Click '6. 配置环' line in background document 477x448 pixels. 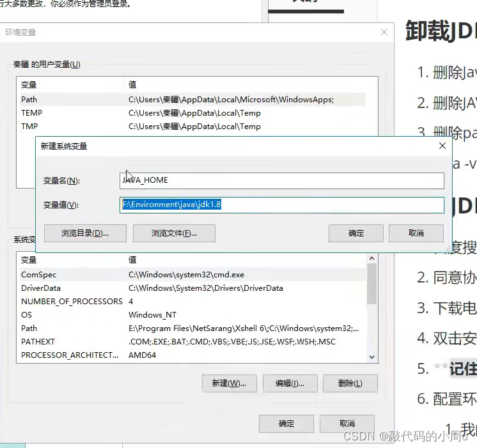click(x=446, y=399)
